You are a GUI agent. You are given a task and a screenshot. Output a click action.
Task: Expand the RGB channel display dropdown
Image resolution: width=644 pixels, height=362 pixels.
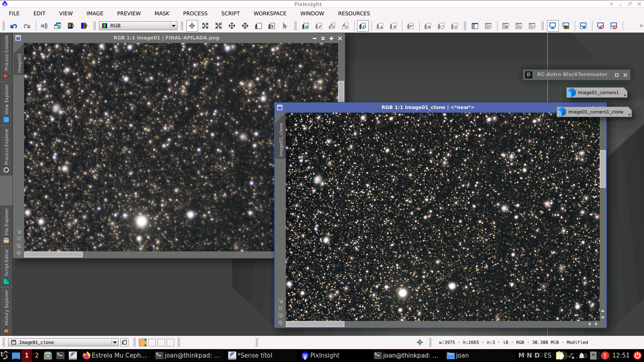tap(173, 26)
